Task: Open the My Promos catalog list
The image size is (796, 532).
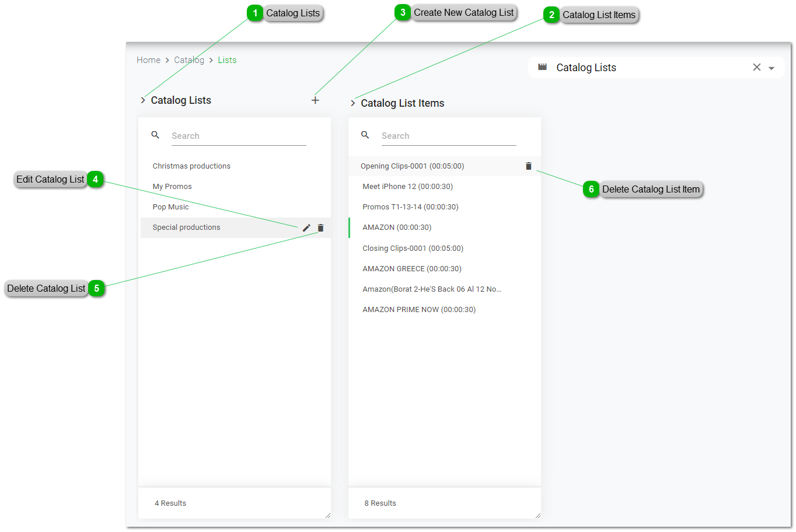Action: [172, 187]
